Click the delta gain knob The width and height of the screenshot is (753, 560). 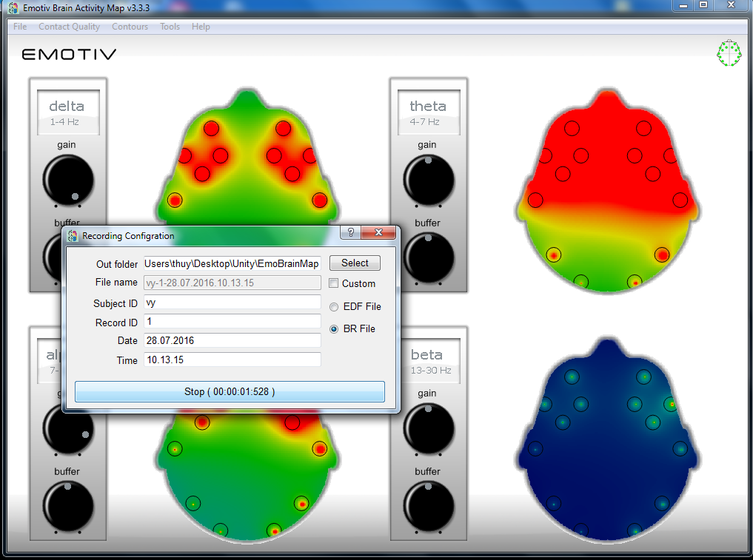coord(68,180)
